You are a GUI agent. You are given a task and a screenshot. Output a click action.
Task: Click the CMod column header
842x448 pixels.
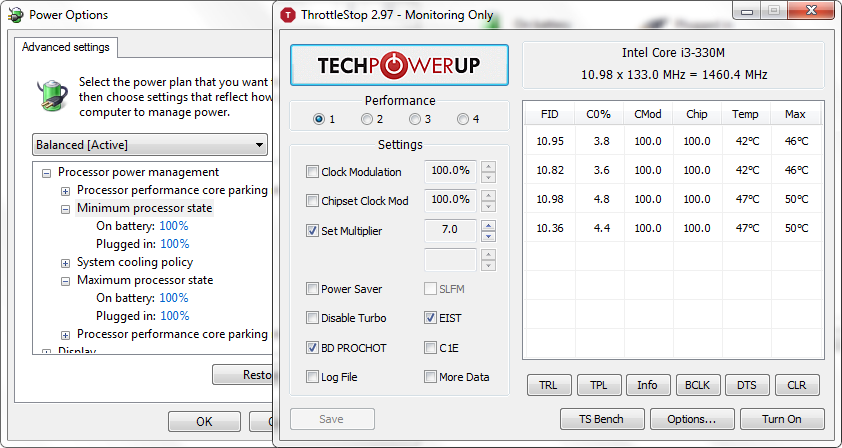pyautogui.click(x=648, y=114)
